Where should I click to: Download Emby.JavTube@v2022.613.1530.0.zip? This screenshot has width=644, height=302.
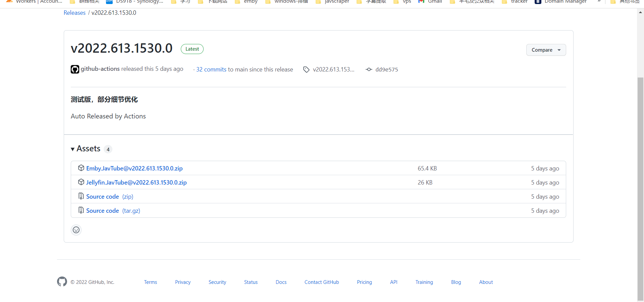135,168
